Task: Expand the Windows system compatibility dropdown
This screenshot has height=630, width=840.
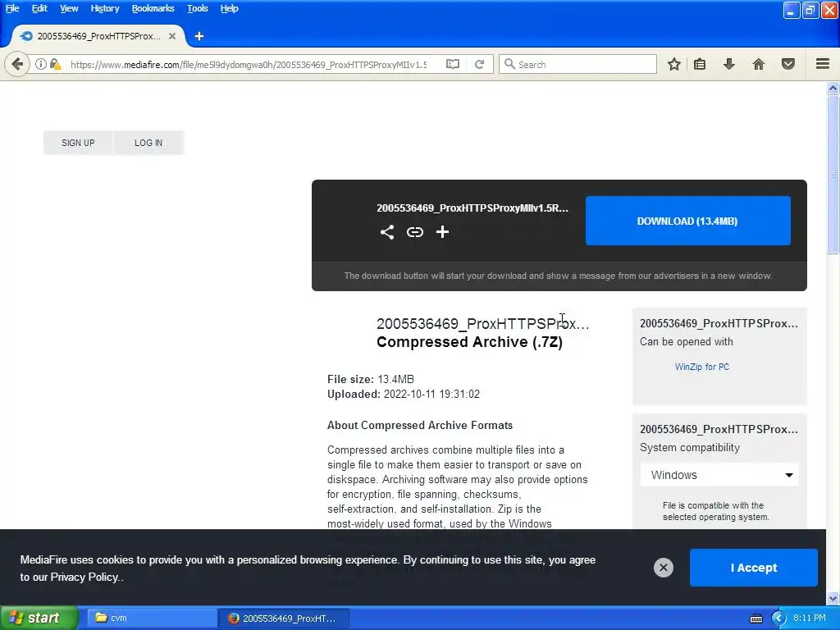Action: (x=719, y=475)
